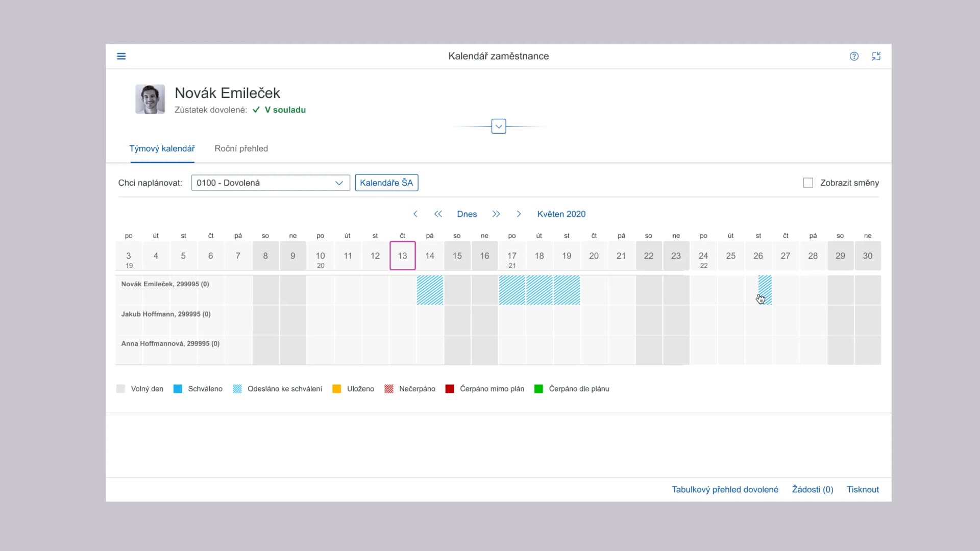Click the Kalendáře ŠA button
980x551 pixels.
point(386,183)
